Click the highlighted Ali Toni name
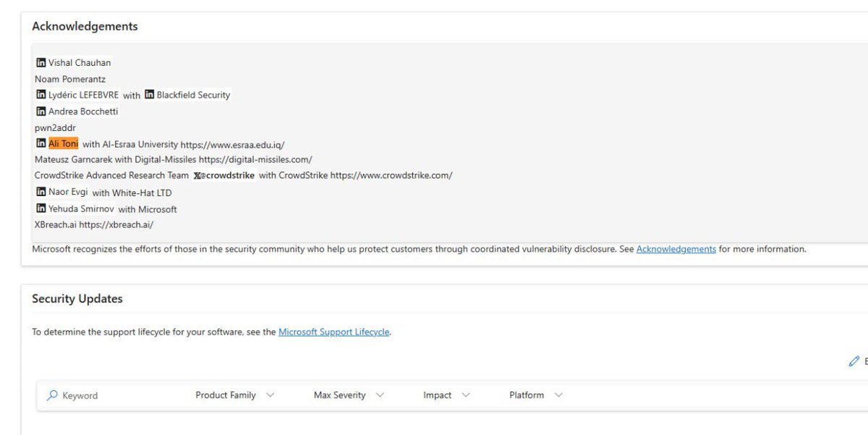Screen dimensions: 868x435 [64, 143]
